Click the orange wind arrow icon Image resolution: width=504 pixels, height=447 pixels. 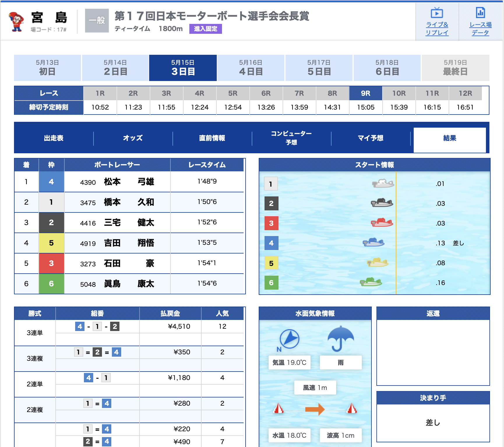click(x=315, y=409)
